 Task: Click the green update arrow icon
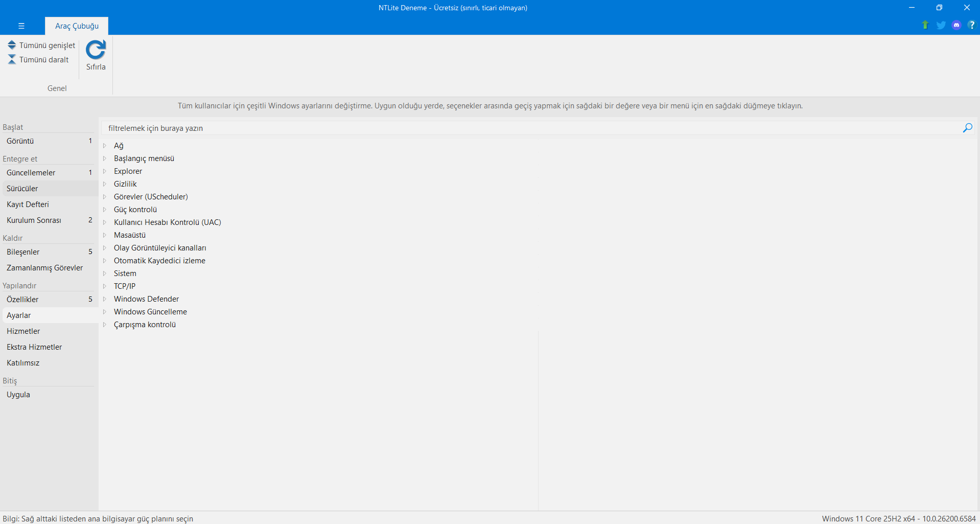(925, 25)
